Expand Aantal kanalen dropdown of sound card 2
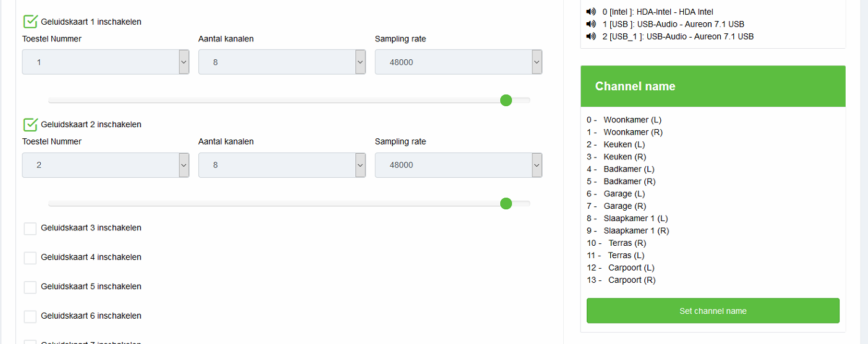This screenshot has width=868, height=344. tap(282, 165)
